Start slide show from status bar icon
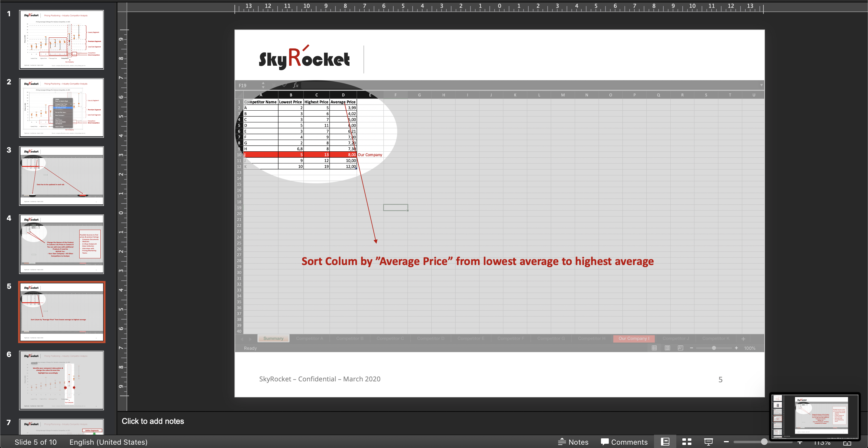Image resolution: width=868 pixels, height=448 pixels. coord(709,442)
